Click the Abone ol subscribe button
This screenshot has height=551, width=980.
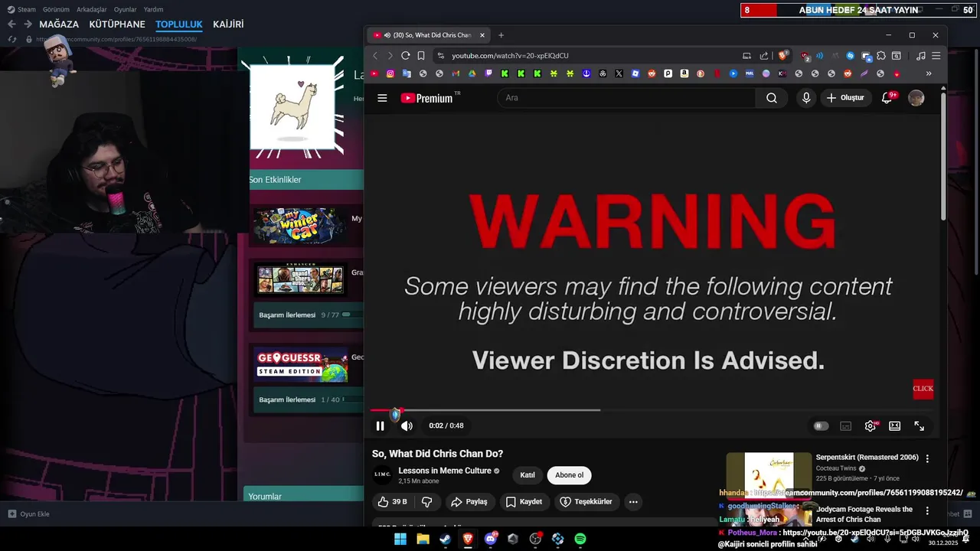[x=570, y=475]
